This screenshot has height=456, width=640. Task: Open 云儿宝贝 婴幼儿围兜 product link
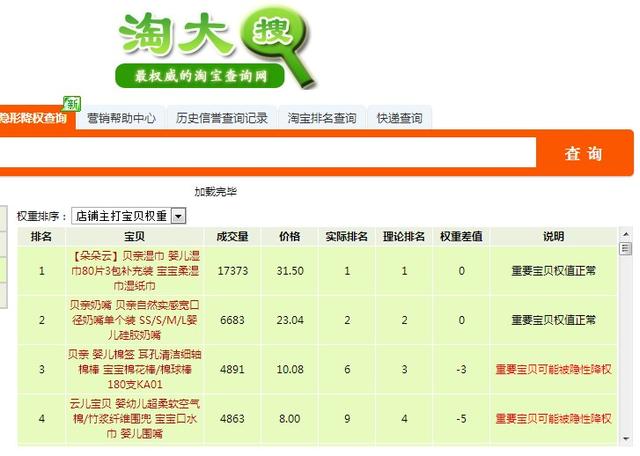tap(135, 418)
